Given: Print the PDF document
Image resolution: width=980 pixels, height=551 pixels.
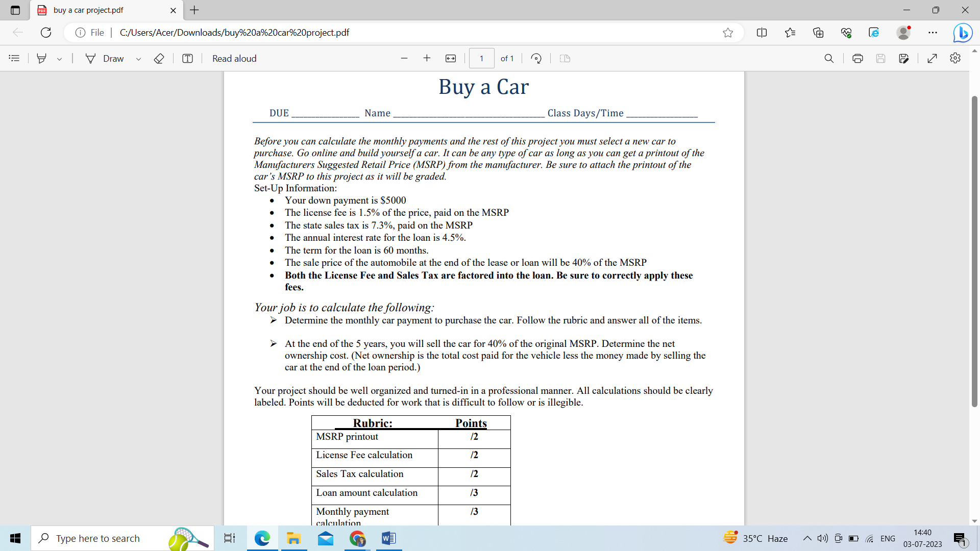Looking at the screenshot, I should 857,58.
